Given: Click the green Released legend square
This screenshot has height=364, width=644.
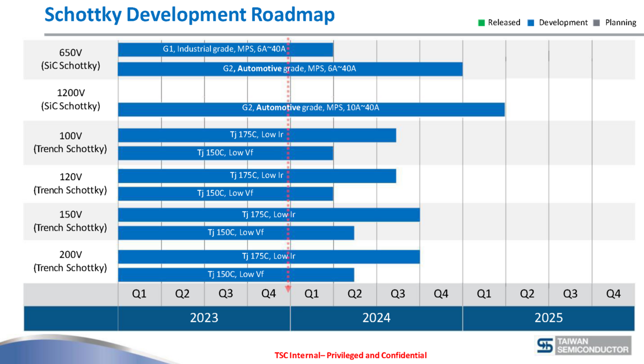Looking at the screenshot, I should point(481,23).
